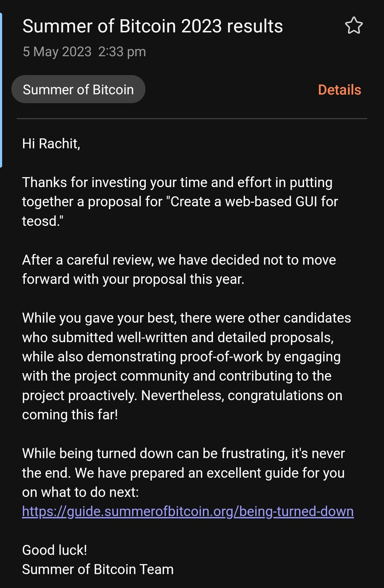Tap the "on what to do next:" line
This screenshot has height=588, width=384.
(x=80, y=492)
